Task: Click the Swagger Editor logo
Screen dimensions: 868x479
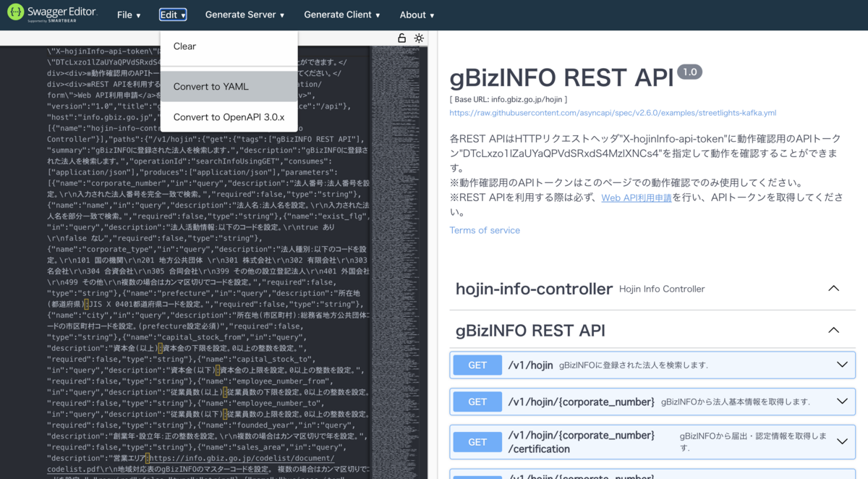Action: (51, 14)
